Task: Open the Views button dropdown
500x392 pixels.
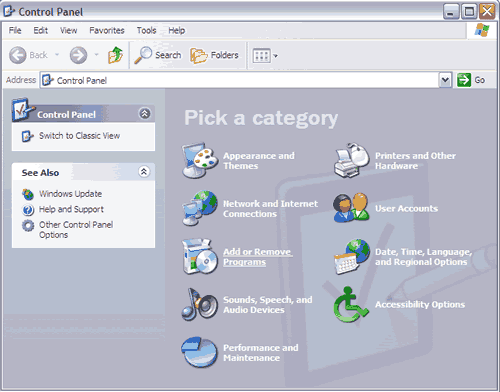Action: (x=275, y=56)
